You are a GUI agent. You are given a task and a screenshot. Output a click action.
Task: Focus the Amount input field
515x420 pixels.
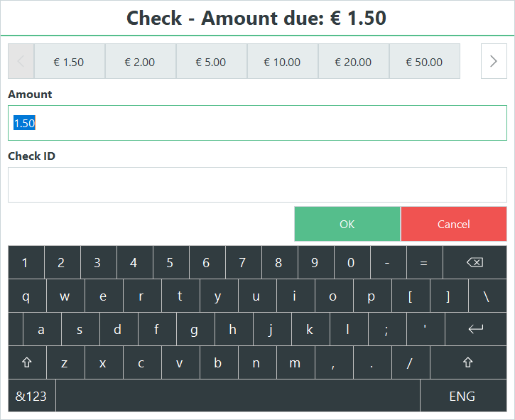pyautogui.click(x=257, y=123)
